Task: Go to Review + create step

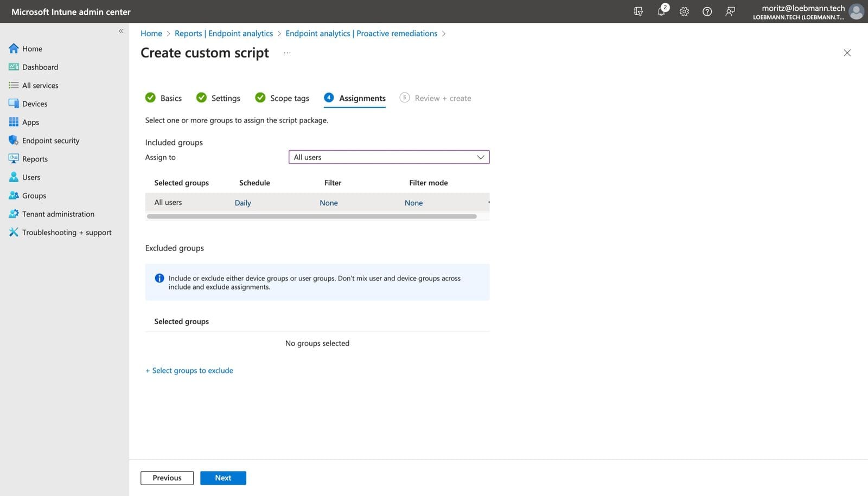Action: click(x=435, y=98)
